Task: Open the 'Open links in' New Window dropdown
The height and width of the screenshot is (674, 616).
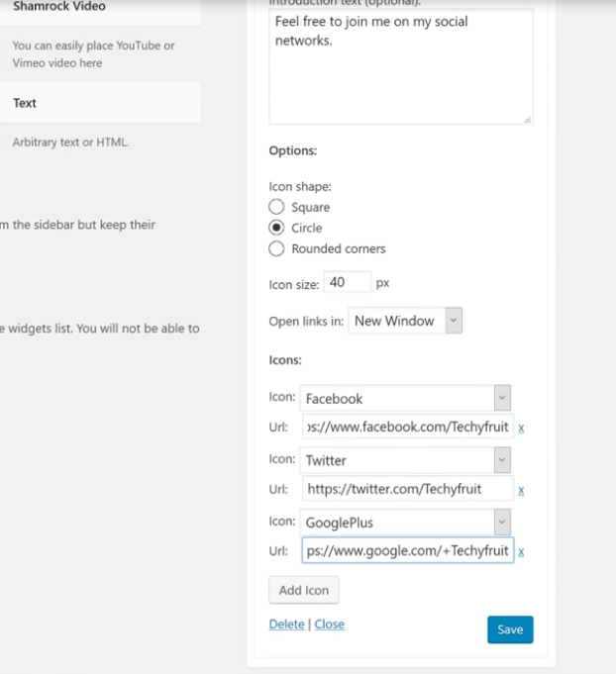Action: pyautogui.click(x=405, y=321)
